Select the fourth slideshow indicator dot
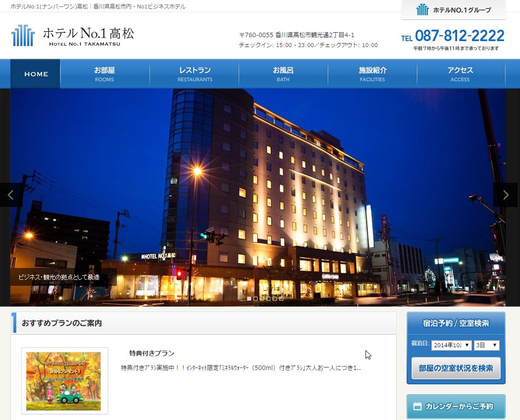The width and height of the screenshot is (520, 420). [268, 299]
